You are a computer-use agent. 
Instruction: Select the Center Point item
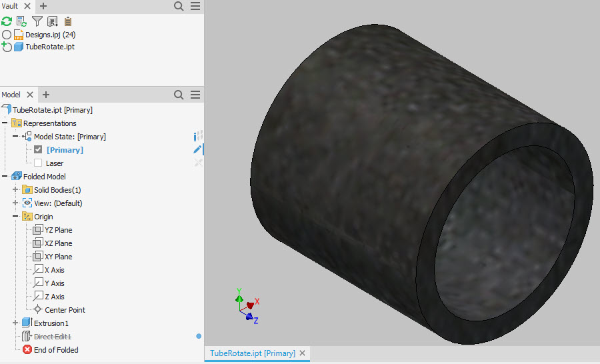click(65, 310)
